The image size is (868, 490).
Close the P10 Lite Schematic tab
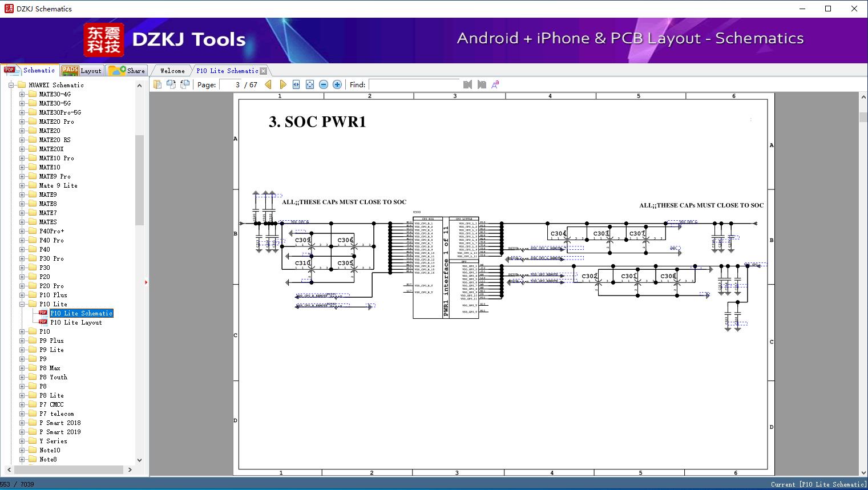pos(263,71)
